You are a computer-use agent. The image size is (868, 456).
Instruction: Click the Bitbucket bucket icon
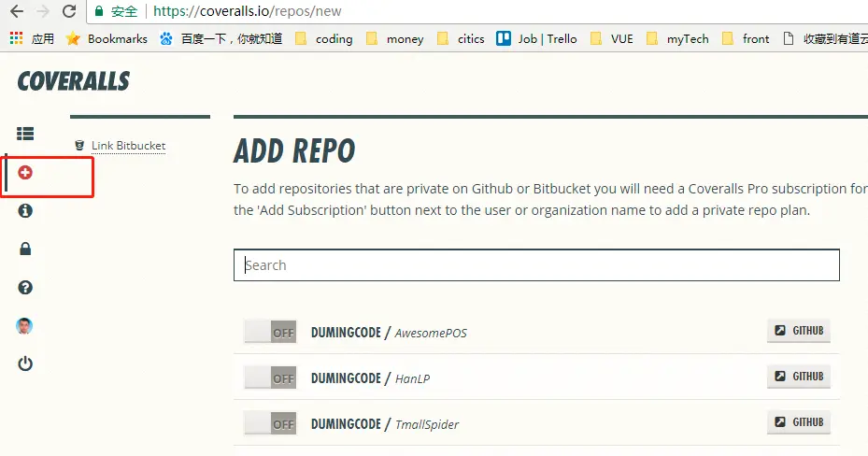pyautogui.click(x=79, y=146)
